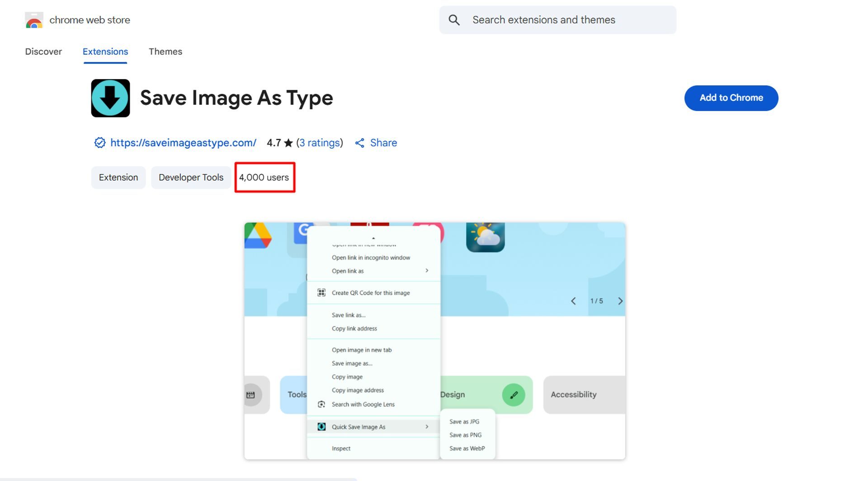Click the star rating icon beside 4.7
Viewport: 868px width, 481px height.
(288, 143)
